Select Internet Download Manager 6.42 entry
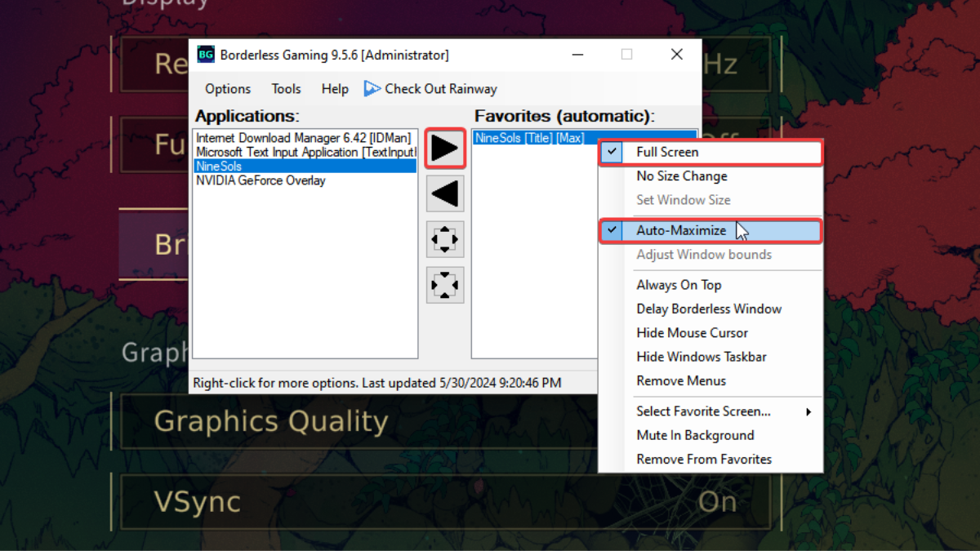The width and height of the screenshot is (980, 551). click(x=304, y=138)
